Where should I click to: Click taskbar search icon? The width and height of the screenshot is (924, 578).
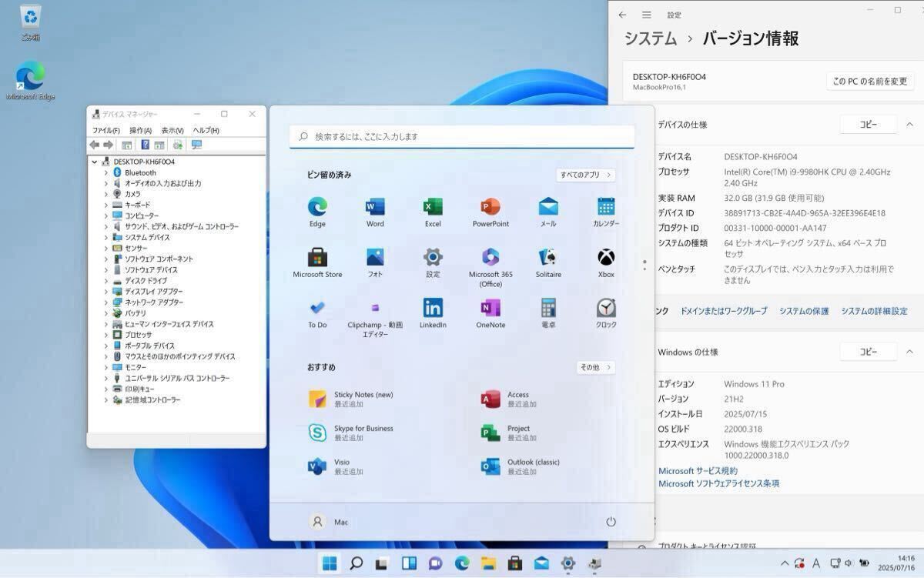(356, 563)
